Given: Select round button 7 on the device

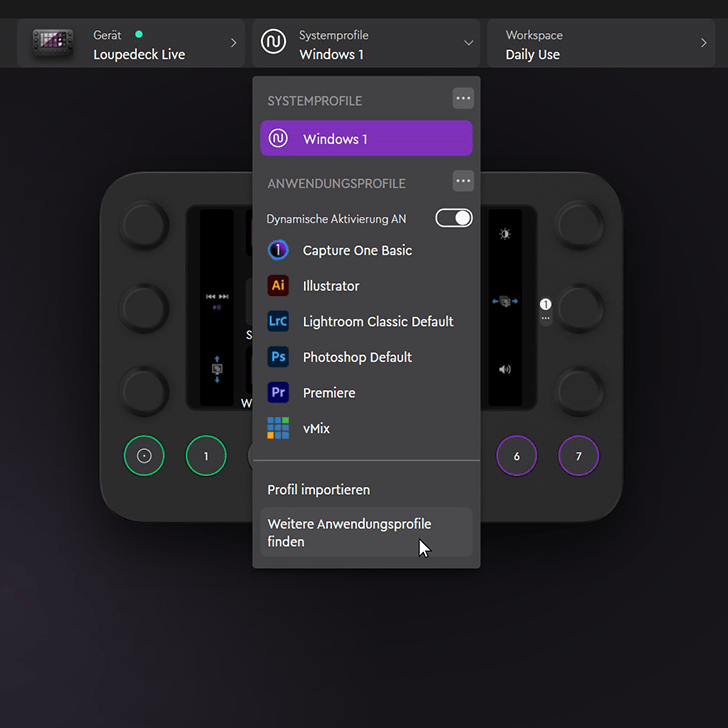Looking at the screenshot, I should (x=578, y=456).
